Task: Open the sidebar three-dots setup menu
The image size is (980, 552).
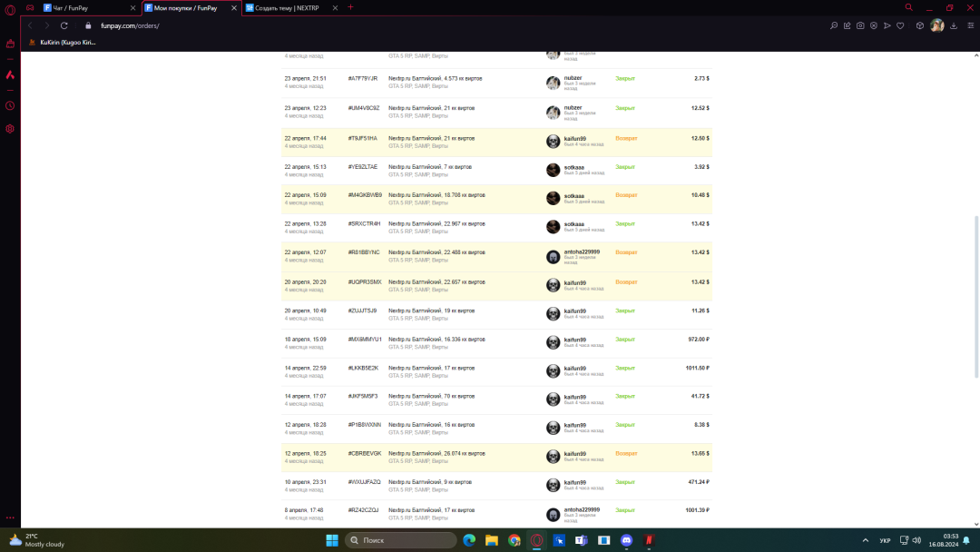Action: [10, 517]
